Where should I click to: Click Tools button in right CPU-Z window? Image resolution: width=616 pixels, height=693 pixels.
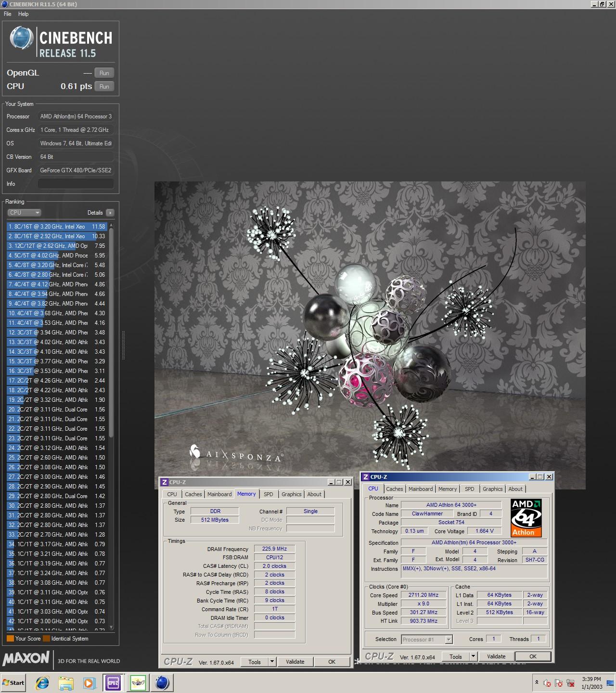point(456,656)
